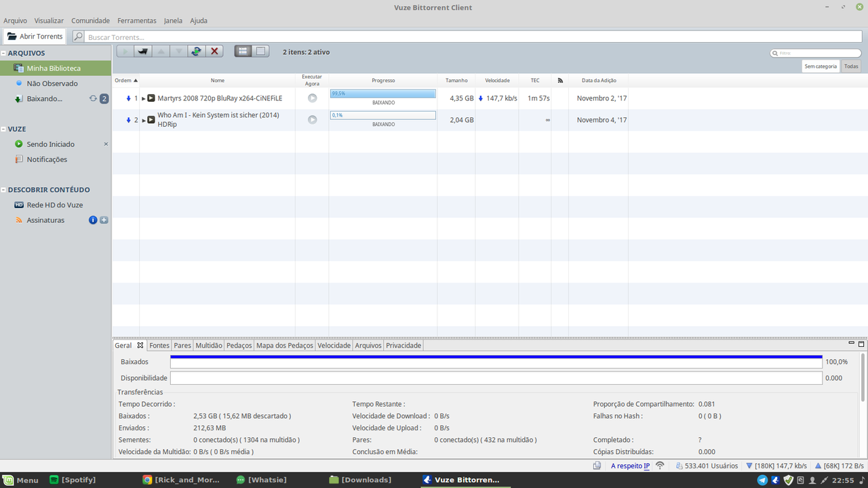Screen dimensions: 868x488
Task: Open the Mapa dos Pedaços tab
Action: pos(285,346)
